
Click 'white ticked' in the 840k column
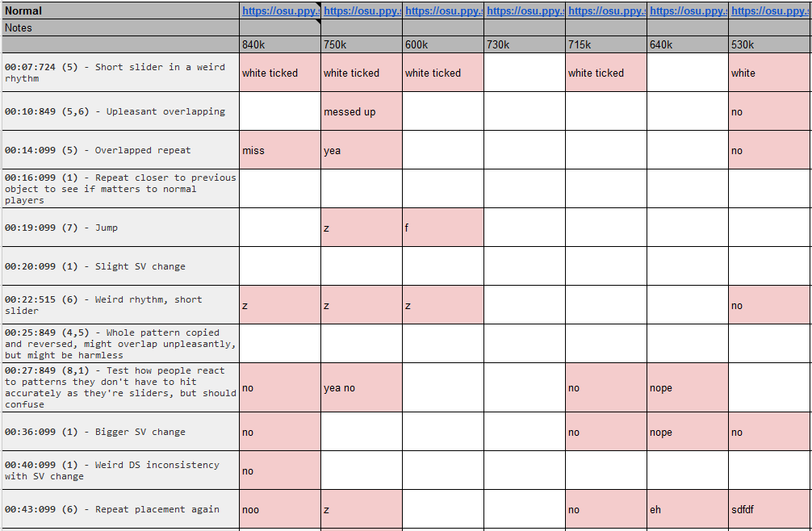coord(279,73)
